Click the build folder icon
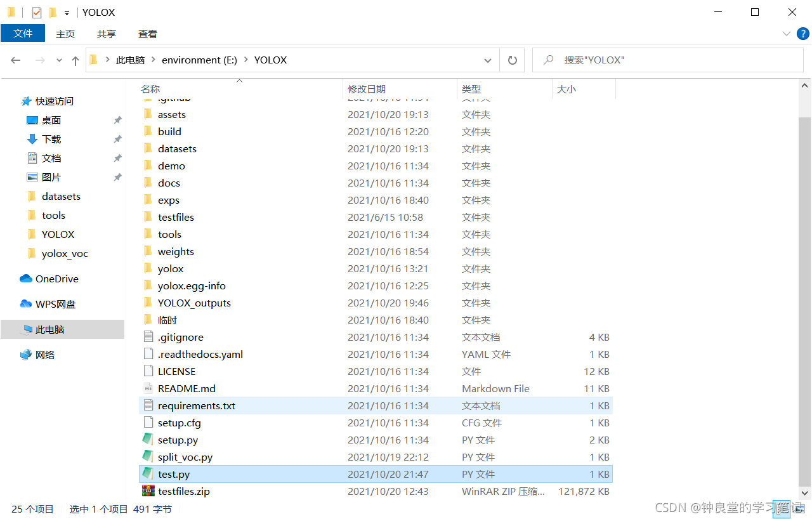Viewport: 812px width, 519px height. click(x=148, y=131)
